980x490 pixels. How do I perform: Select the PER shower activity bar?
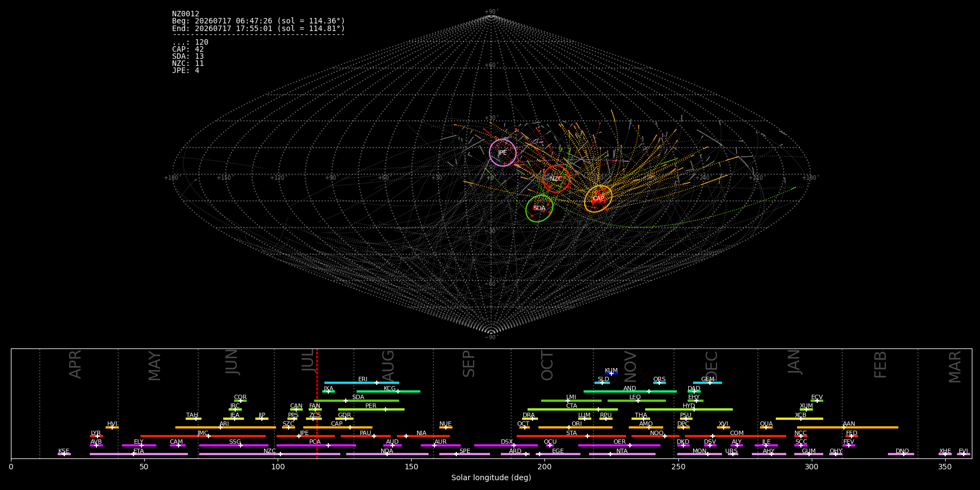pos(371,409)
